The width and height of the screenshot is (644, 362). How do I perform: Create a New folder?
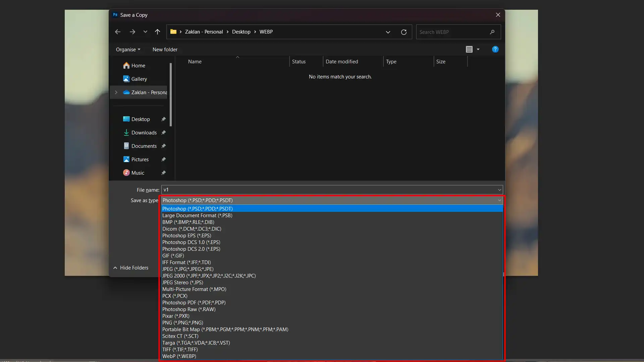(165, 50)
